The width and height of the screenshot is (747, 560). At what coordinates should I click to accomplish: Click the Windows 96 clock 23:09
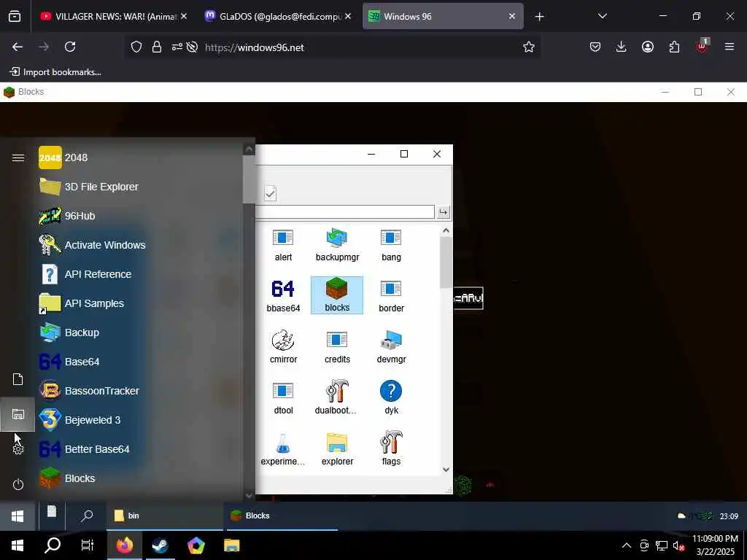tap(729, 516)
